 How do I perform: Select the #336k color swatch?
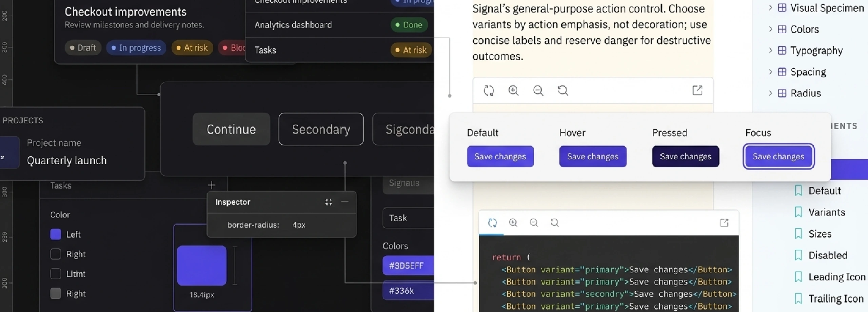coord(408,291)
